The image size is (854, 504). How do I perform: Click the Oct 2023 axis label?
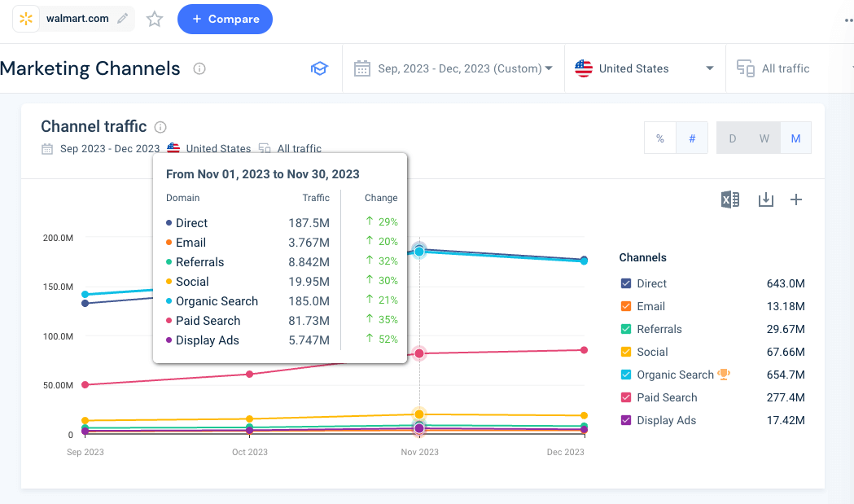(x=249, y=452)
